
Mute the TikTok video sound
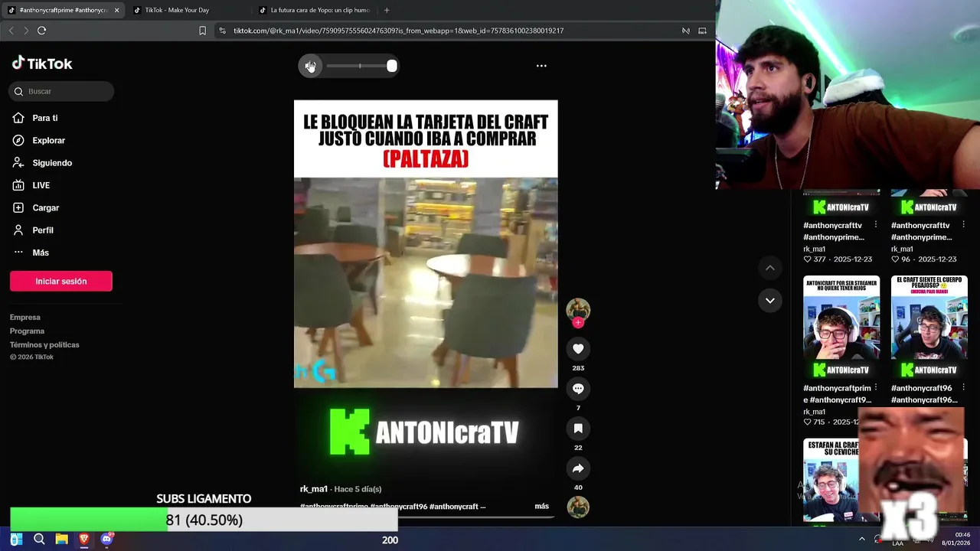[x=310, y=66]
